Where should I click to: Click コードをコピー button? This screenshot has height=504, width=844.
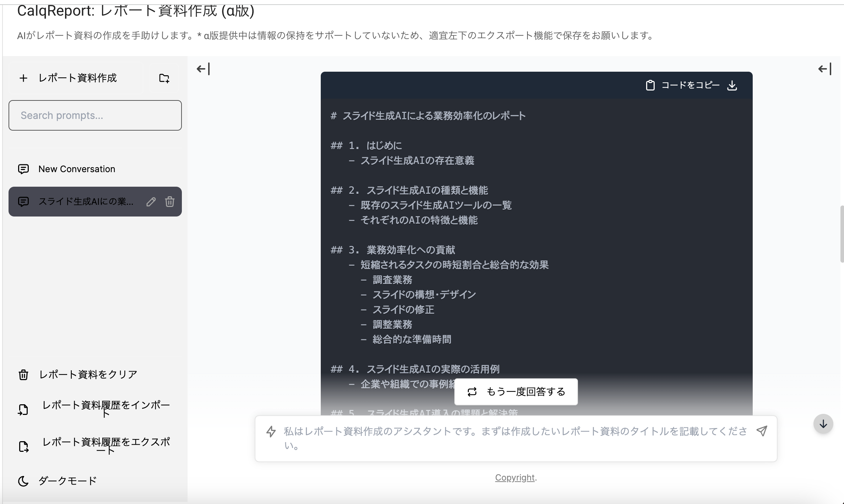pos(683,86)
